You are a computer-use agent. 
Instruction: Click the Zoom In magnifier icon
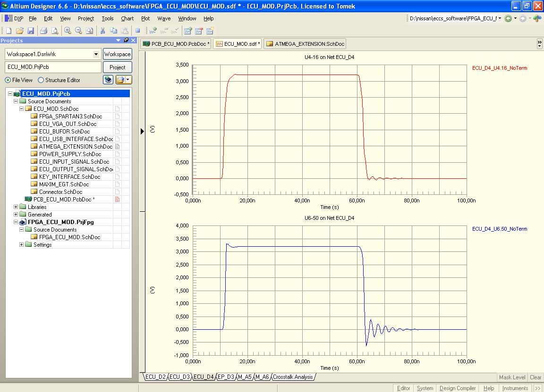[x=68, y=31]
